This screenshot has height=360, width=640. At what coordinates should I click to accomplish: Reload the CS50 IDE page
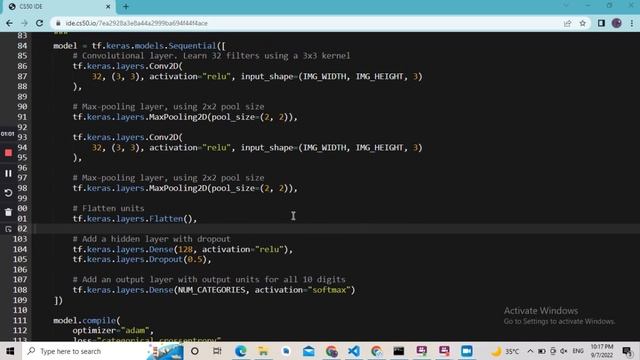[39, 23]
